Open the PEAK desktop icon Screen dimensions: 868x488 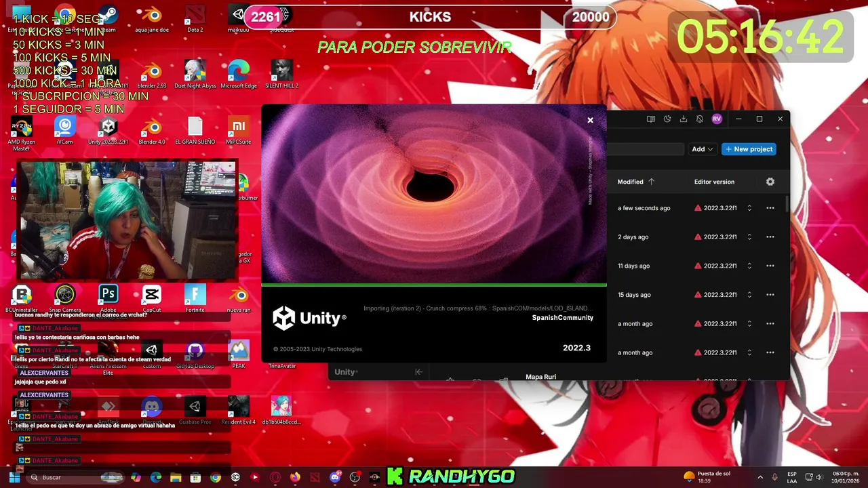point(239,355)
